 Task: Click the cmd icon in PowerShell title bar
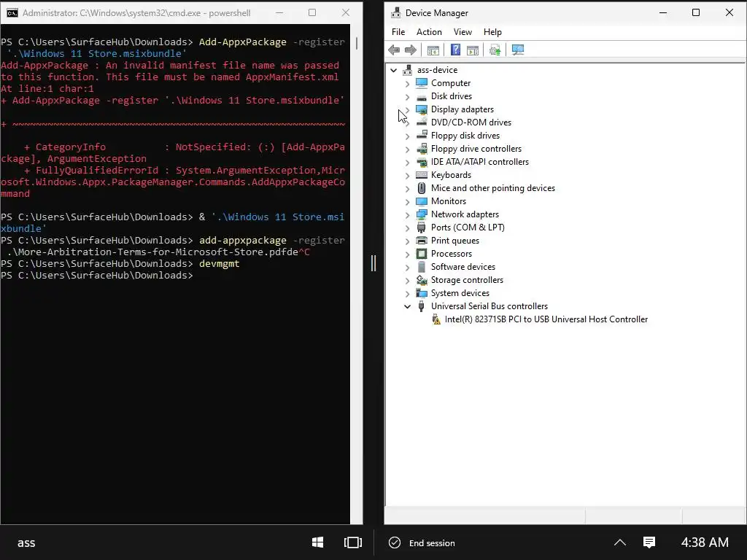12,13
